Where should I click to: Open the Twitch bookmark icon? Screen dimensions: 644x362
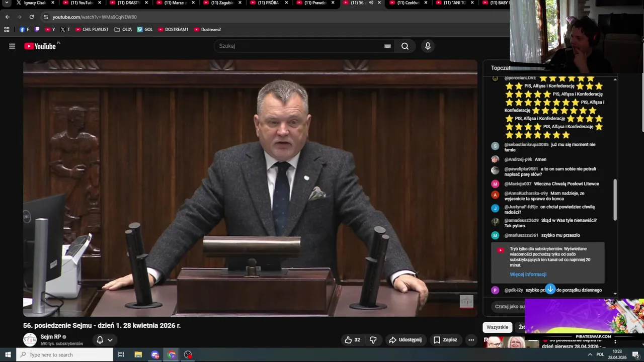coord(37,30)
